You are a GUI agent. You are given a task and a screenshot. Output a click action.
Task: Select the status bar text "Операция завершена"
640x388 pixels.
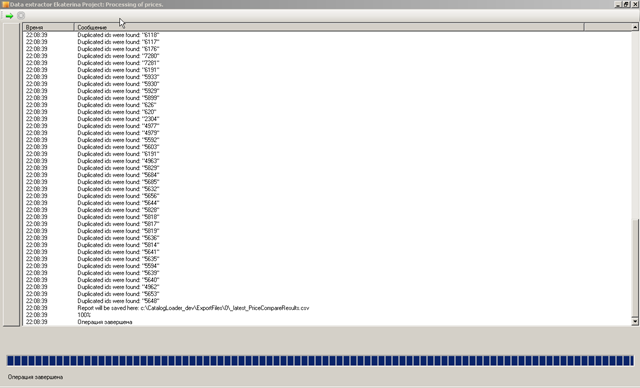pyautogui.click(x=36, y=377)
